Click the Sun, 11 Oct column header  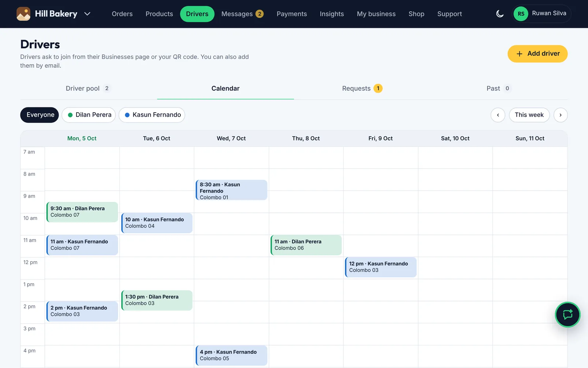pos(530,138)
